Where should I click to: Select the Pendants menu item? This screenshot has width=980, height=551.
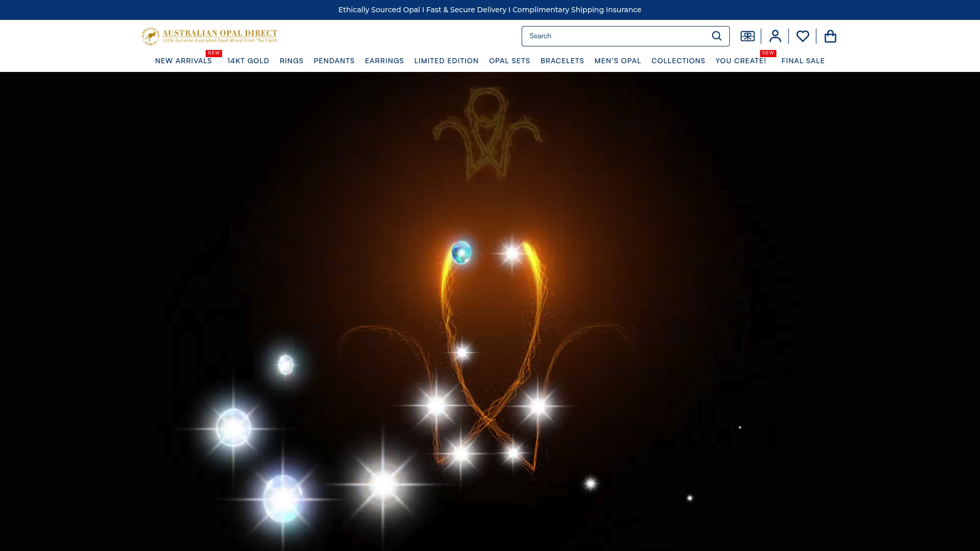click(x=334, y=61)
